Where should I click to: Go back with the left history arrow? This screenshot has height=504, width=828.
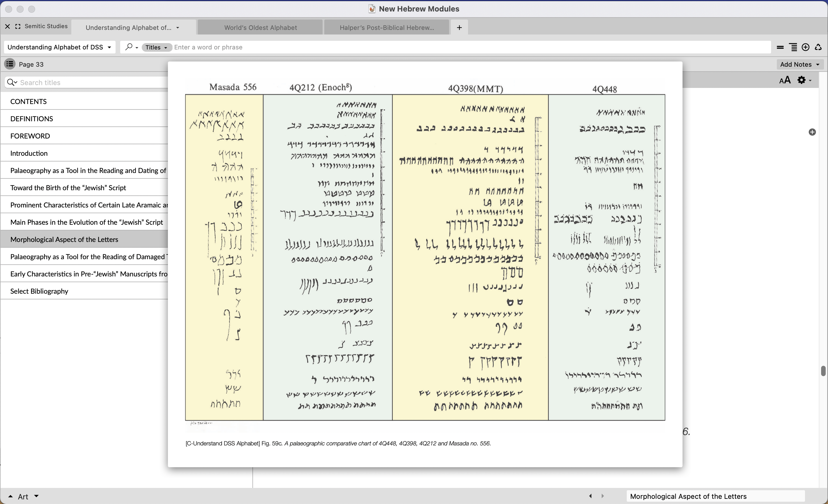point(591,496)
